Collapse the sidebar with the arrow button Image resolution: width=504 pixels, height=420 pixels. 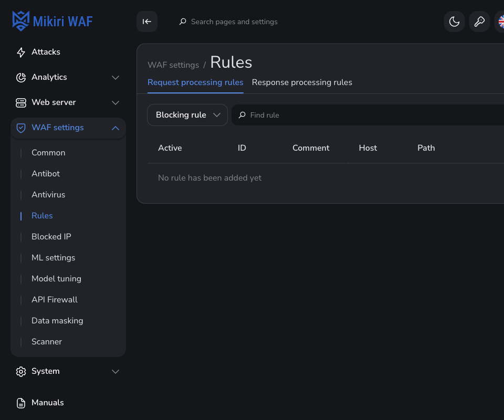pyautogui.click(x=147, y=22)
